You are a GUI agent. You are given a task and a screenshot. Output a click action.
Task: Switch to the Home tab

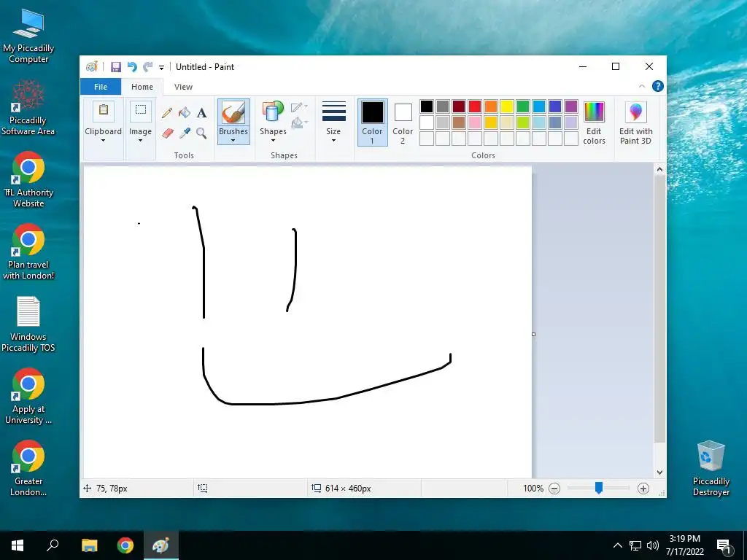coord(142,87)
